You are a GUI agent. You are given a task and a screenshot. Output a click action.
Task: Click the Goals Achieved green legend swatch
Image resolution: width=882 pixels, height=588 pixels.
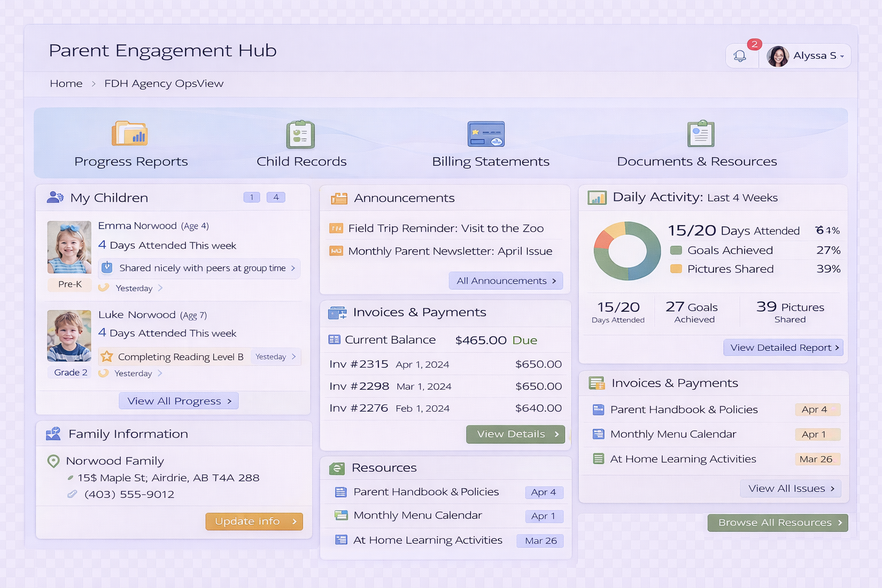[x=676, y=250]
